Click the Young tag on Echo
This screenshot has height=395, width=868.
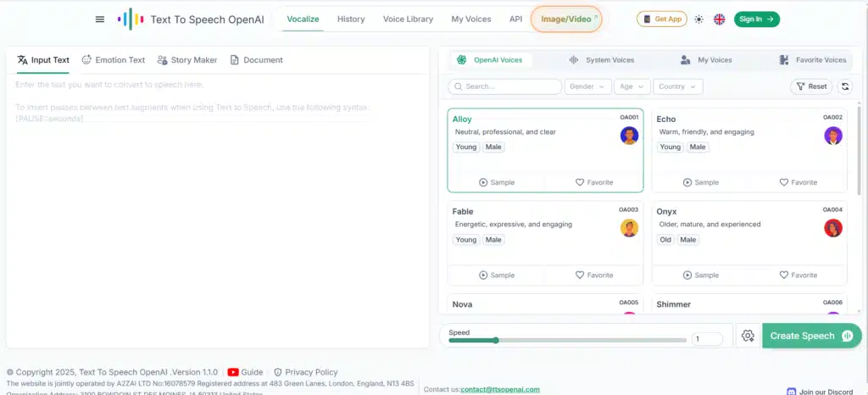[670, 147]
